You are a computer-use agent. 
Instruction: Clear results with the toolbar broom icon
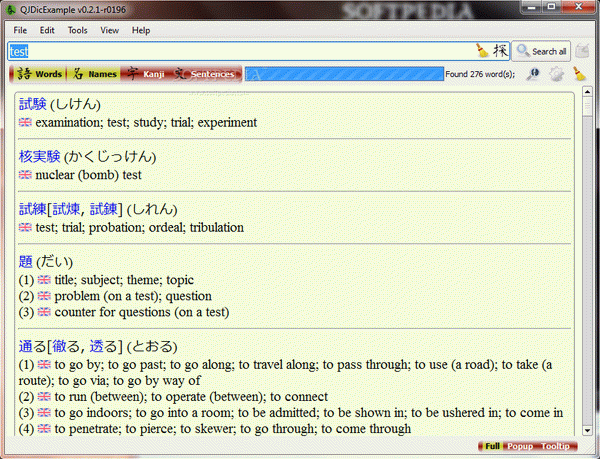580,73
